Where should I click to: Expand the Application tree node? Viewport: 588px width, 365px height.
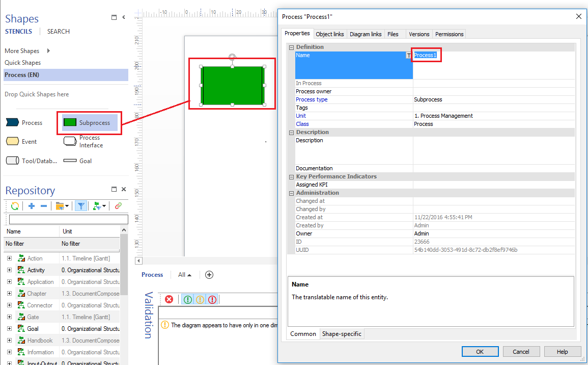click(x=9, y=281)
